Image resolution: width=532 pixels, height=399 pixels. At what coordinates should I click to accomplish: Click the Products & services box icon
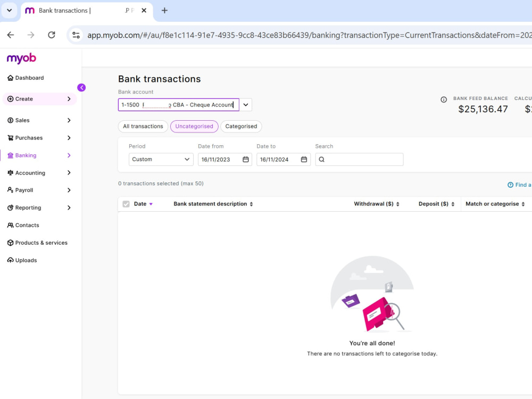11,243
